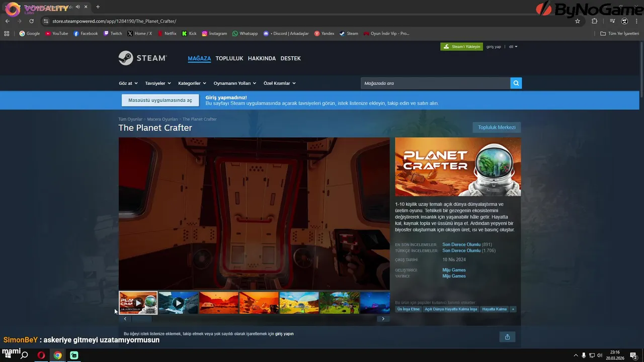Show hidden system tray icons chevron
Viewport: 644px width, 362px height.
point(576,355)
